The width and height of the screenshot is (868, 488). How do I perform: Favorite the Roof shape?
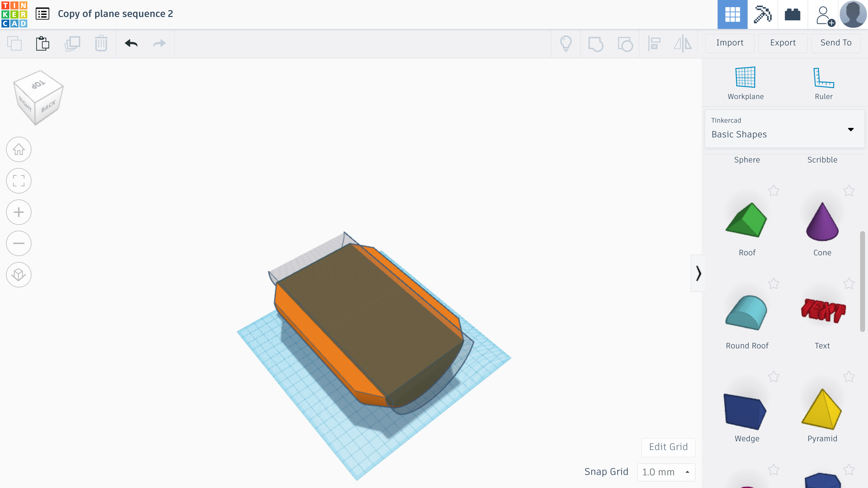coord(774,191)
